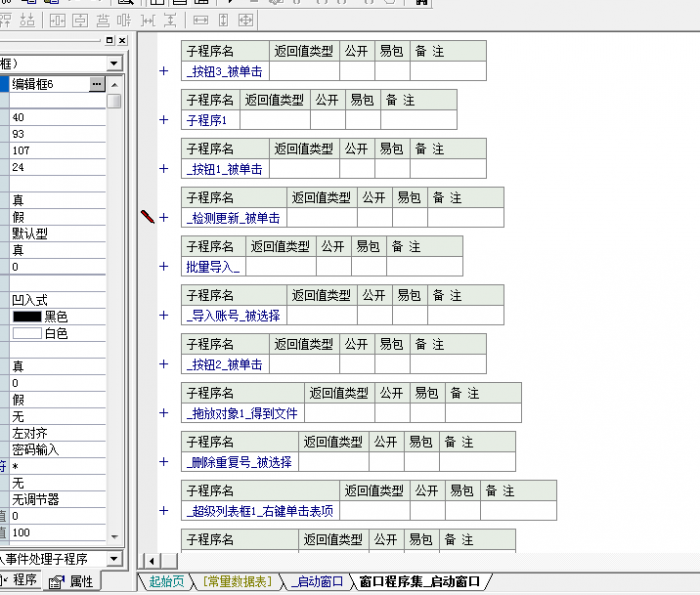Expand the _按钮3_被单击 subroutine
Screen dimensions: 700x595
164,71
